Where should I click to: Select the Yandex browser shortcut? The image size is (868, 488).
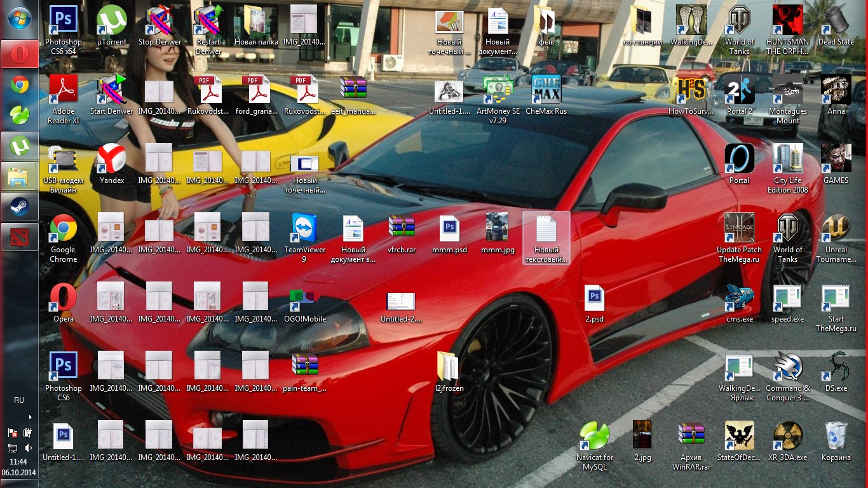tap(111, 164)
